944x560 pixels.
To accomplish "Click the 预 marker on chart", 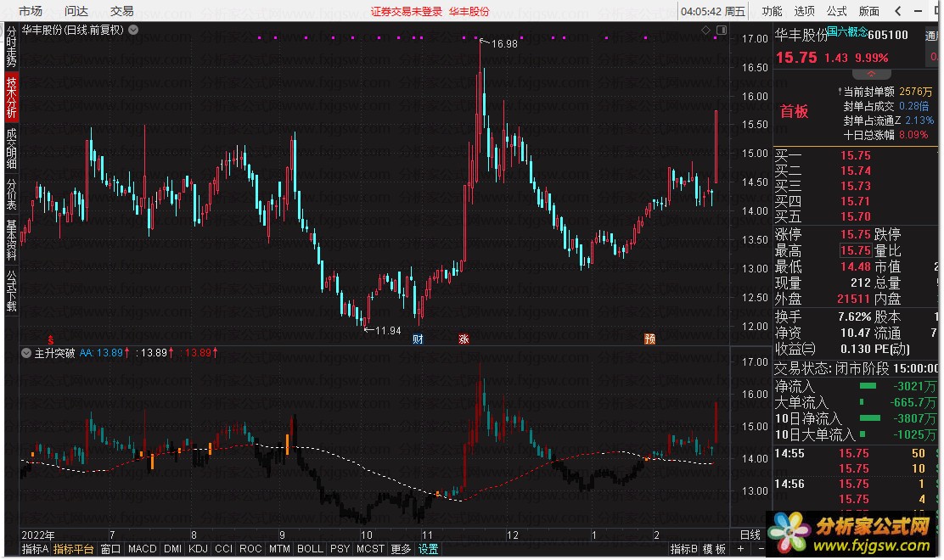I will pyautogui.click(x=649, y=339).
